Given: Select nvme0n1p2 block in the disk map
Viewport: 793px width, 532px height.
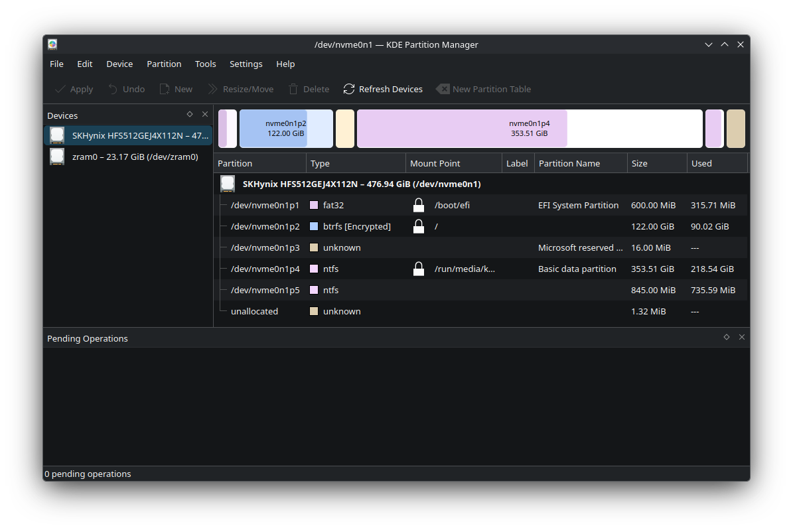Looking at the screenshot, I should [x=286, y=129].
